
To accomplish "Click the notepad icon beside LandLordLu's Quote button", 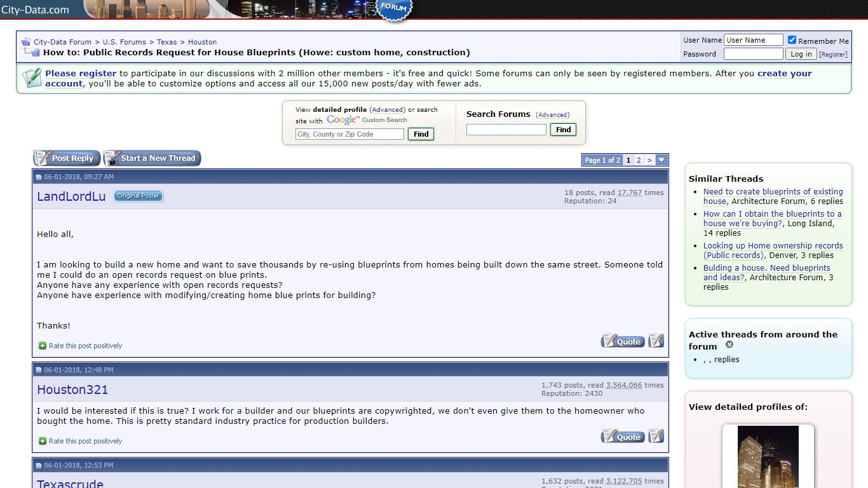I will tap(656, 341).
